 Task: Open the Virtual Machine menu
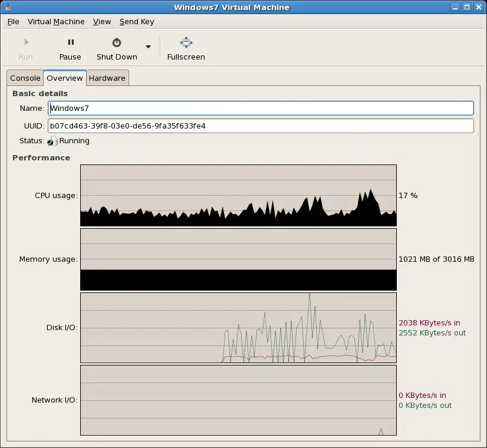coord(56,22)
